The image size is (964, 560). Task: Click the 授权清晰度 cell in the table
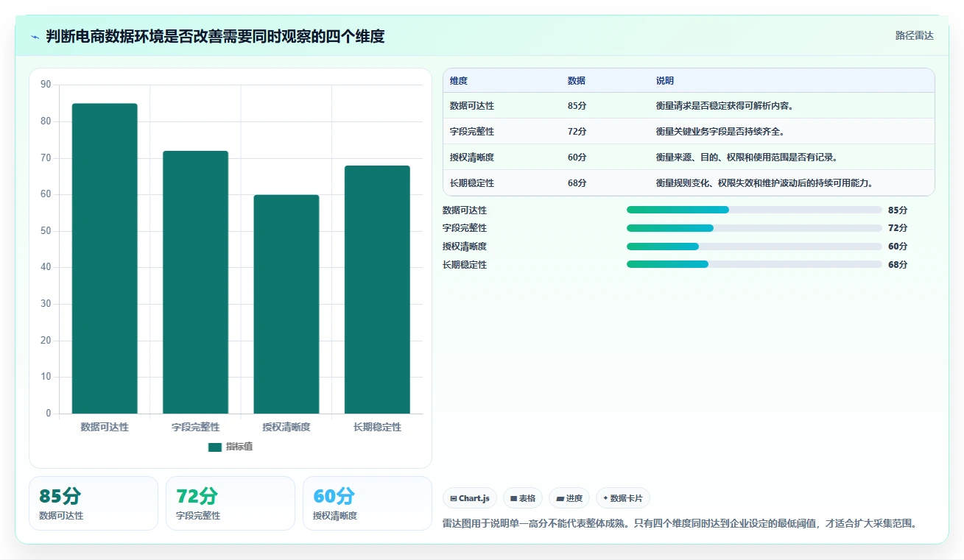click(x=472, y=157)
